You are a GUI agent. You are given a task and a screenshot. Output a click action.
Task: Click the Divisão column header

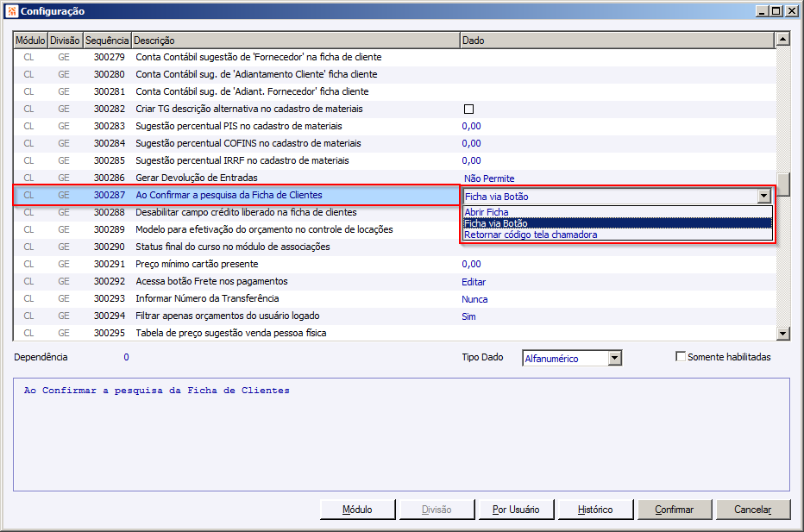[x=65, y=41]
